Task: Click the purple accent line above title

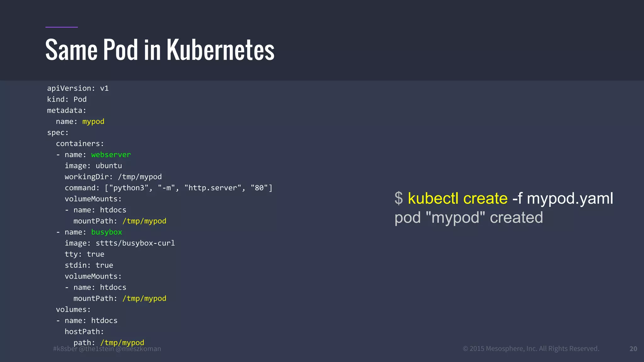Action: (61, 27)
